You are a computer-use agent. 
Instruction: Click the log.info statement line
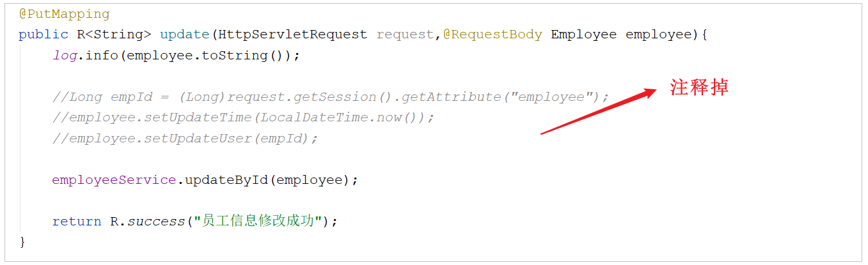coord(176,56)
